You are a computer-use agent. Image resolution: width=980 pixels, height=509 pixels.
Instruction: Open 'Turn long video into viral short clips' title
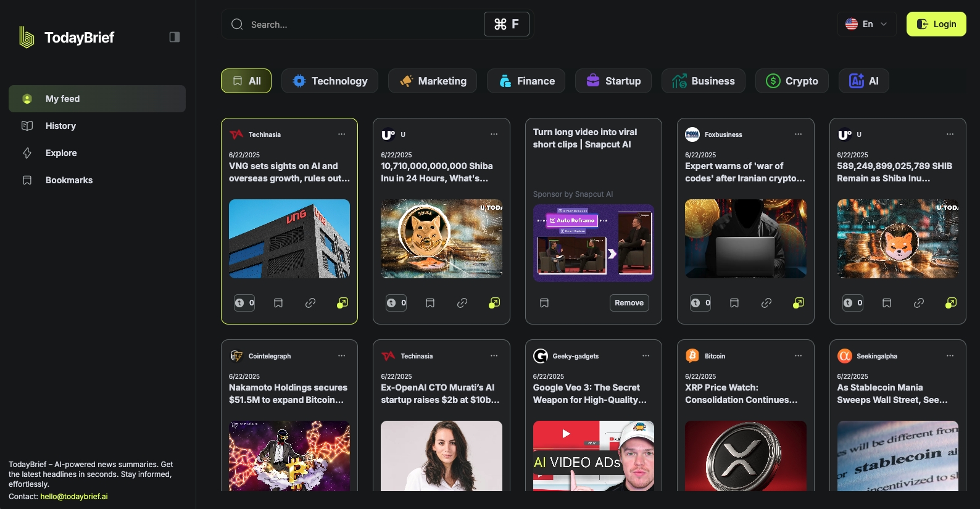585,138
